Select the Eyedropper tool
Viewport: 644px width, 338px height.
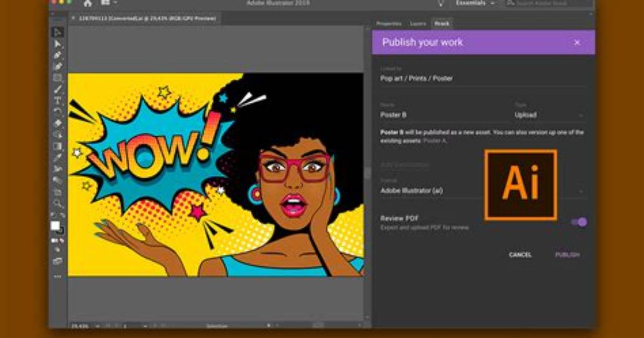coord(58,158)
